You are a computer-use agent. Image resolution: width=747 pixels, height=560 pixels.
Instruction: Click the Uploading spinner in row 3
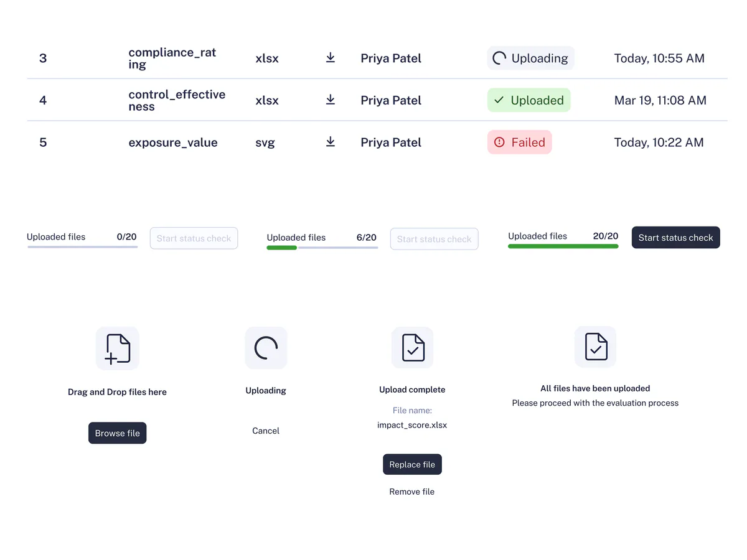tap(499, 58)
